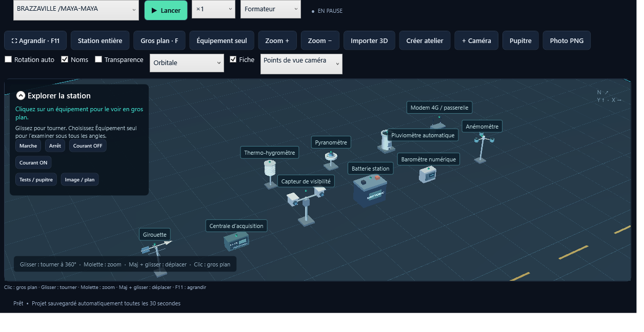The width and height of the screenshot is (644, 332).
Task: Collapse the Explorer la station panel chevron
Action: [x=21, y=95]
